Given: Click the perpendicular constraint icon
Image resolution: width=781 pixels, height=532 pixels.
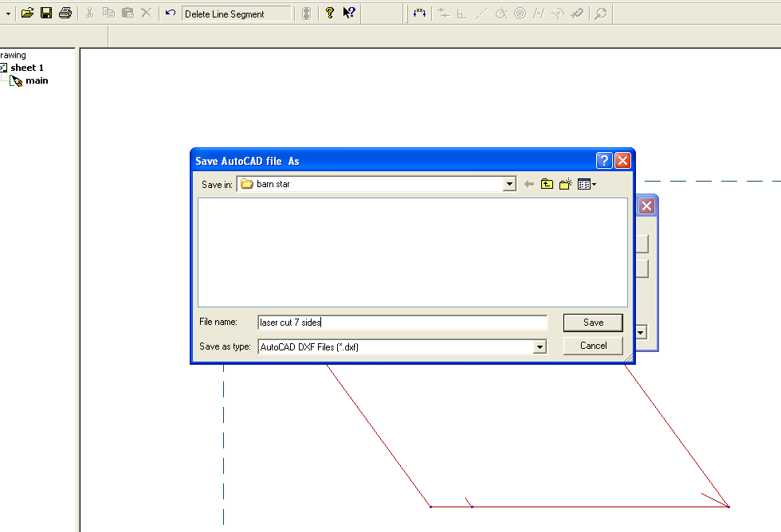Looking at the screenshot, I should pyautogui.click(x=462, y=14).
